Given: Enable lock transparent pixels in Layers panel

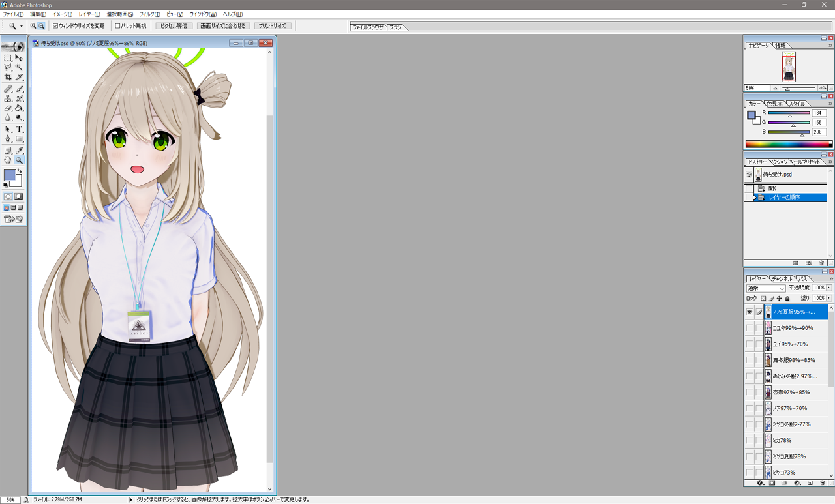Looking at the screenshot, I should tap(764, 299).
